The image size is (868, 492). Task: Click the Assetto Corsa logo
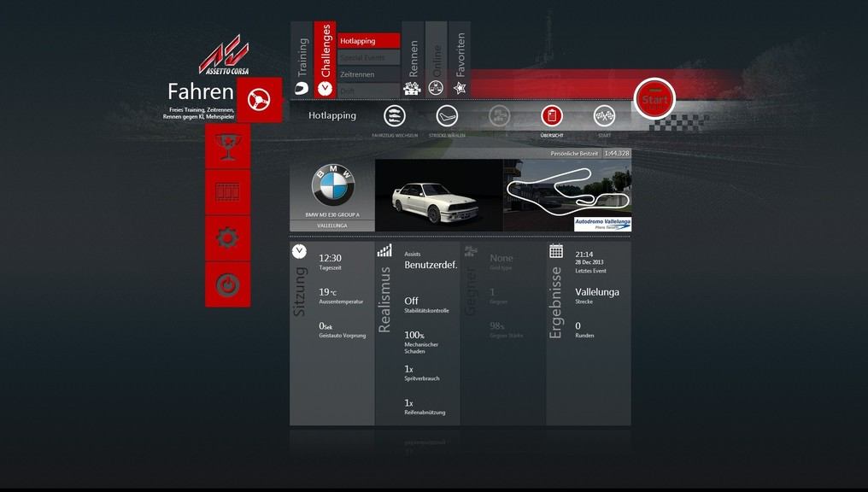pos(224,55)
